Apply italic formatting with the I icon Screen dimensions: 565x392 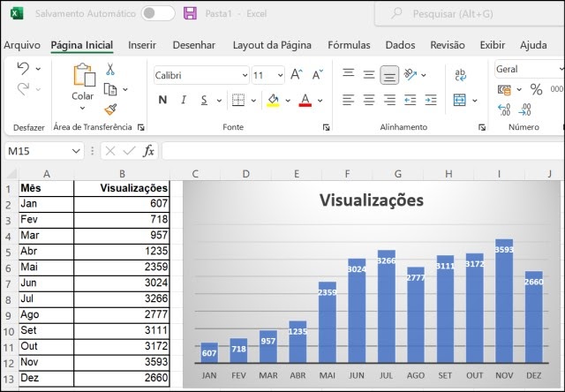tap(183, 100)
